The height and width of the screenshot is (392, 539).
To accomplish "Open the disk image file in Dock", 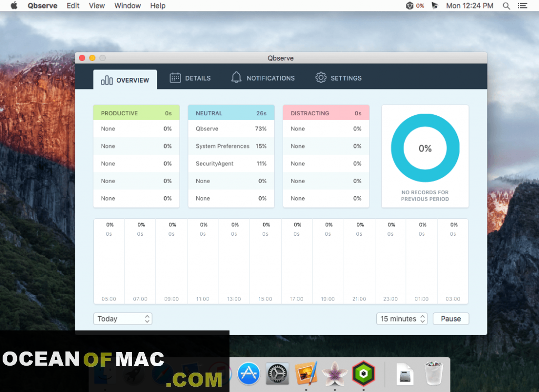I will [405, 374].
